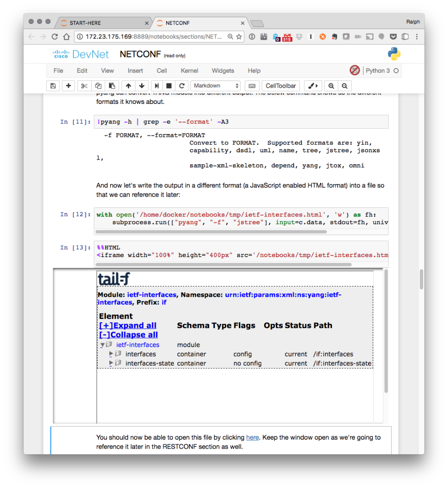
Task: Click the tail-f logo in iframe
Action: click(x=113, y=279)
